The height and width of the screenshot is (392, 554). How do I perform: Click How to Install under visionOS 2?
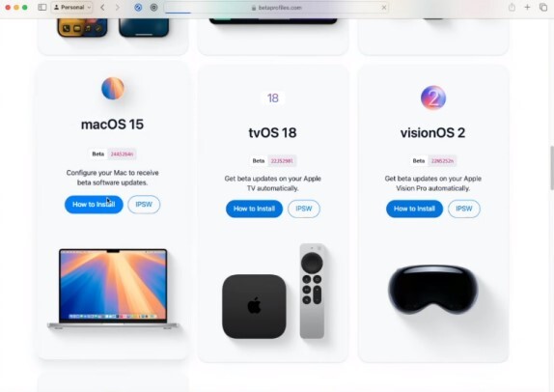click(x=414, y=209)
